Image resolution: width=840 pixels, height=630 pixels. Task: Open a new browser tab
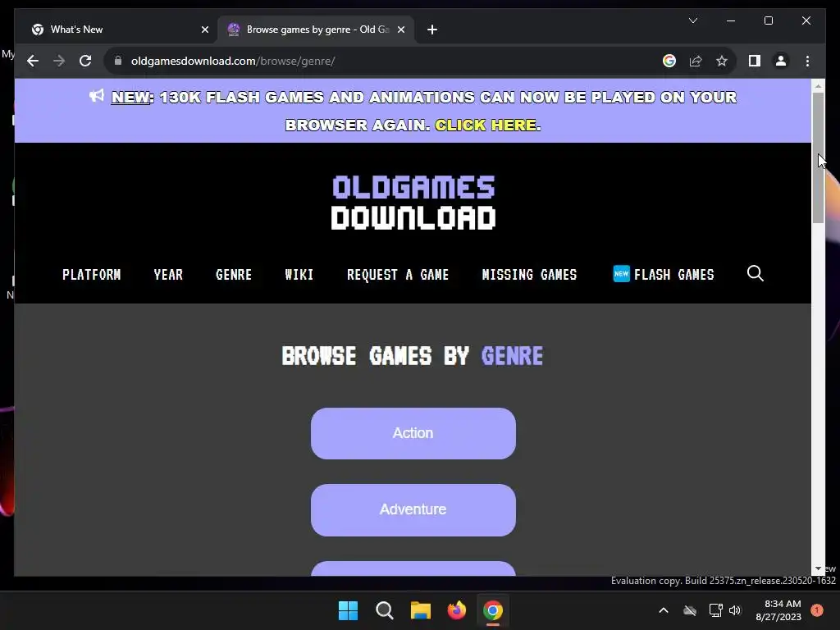(x=432, y=30)
